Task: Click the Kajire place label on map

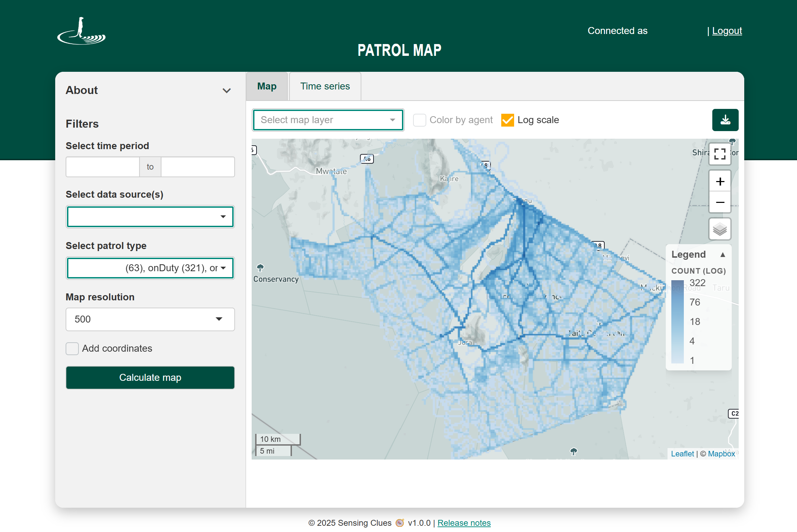Action: [449, 179]
